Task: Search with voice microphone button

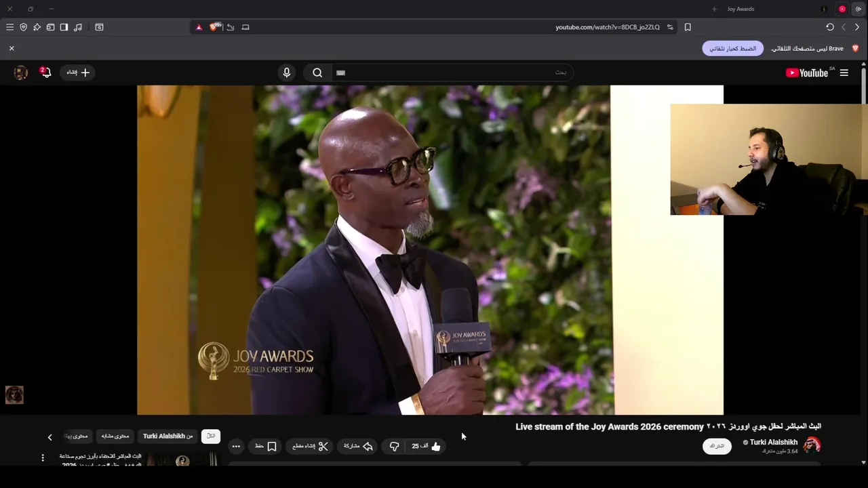Action: tap(286, 73)
